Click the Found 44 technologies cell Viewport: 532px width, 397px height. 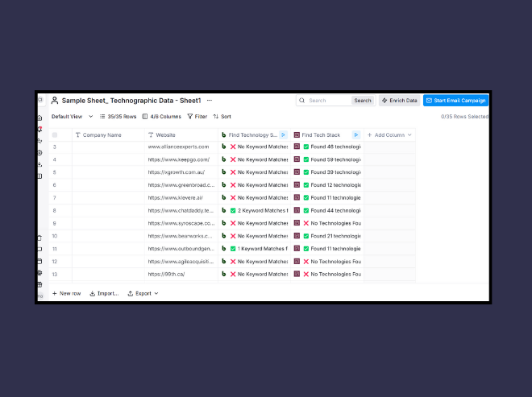click(327, 210)
